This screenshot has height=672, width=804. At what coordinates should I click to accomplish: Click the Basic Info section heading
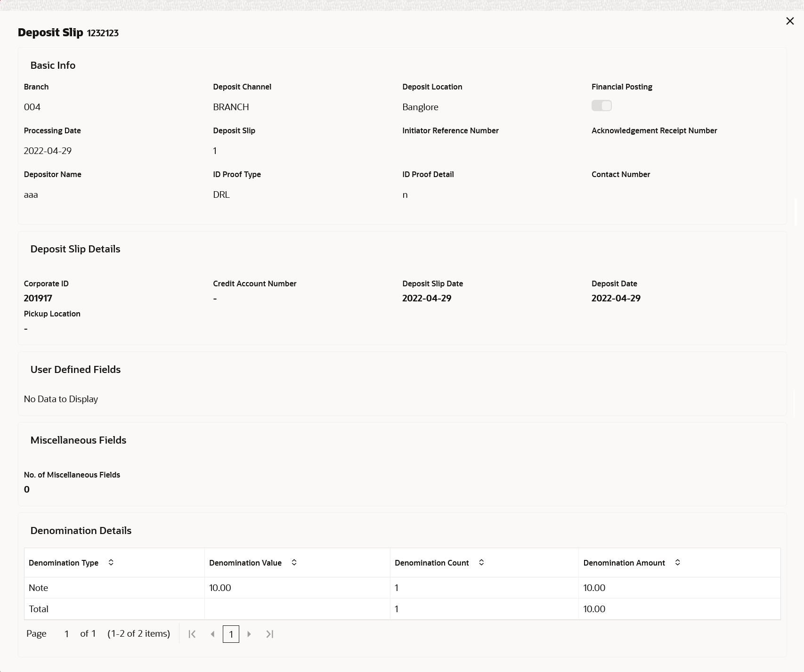pos(53,65)
